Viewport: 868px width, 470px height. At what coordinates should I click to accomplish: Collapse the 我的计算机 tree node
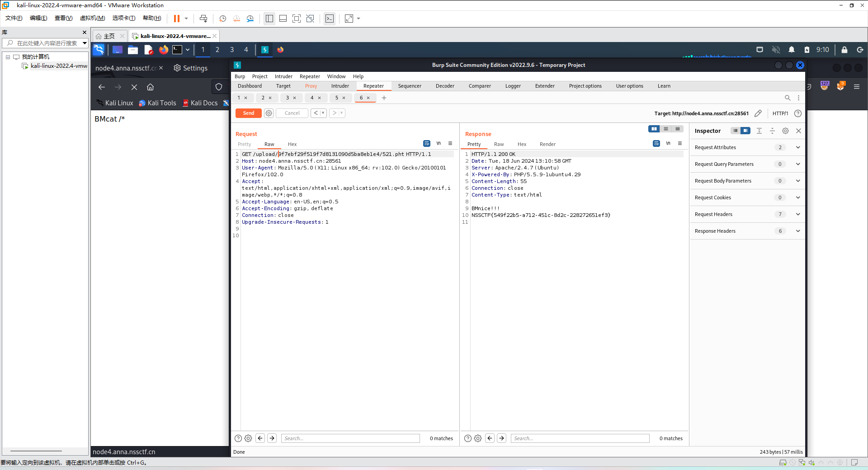(8, 57)
